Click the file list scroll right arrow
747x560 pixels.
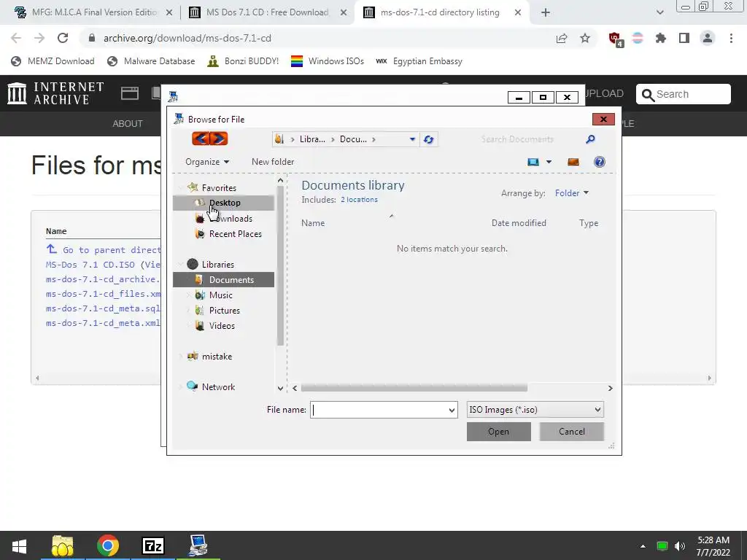coord(611,388)
